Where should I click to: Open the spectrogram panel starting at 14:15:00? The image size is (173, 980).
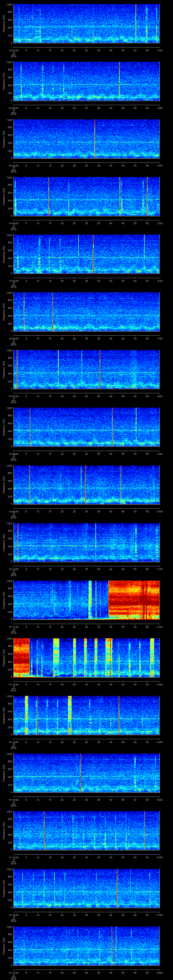point(86,831)
